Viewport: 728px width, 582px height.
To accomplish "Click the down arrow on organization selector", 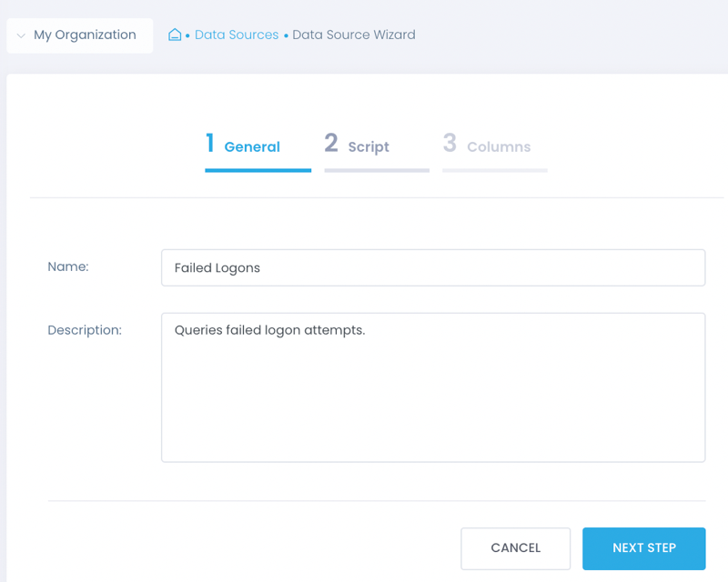I will (20, 35).
